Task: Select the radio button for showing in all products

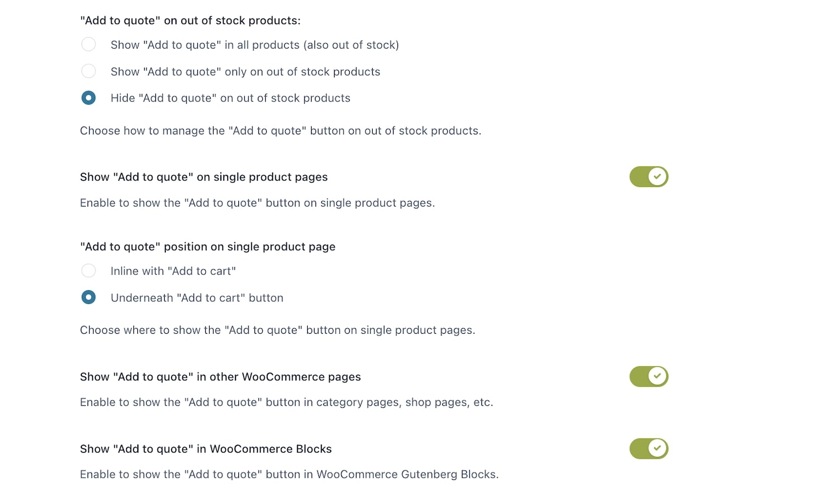Action: click(x=89, y=44)
